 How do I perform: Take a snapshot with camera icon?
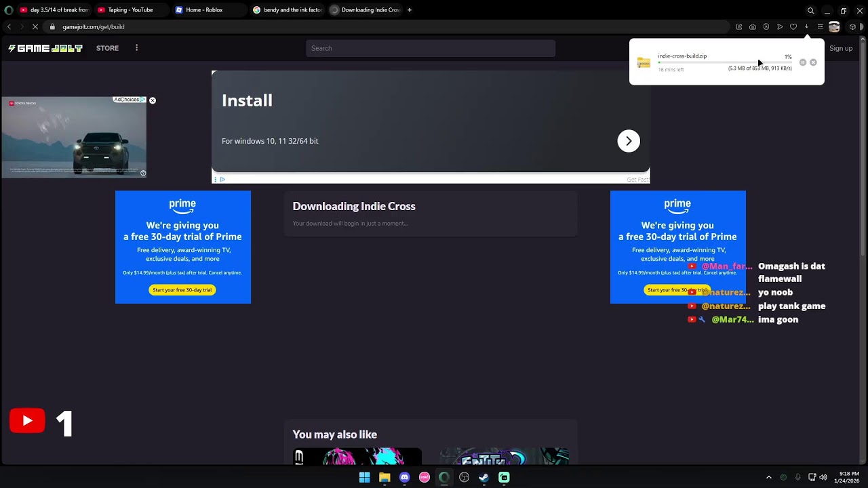tap(753, 27)
